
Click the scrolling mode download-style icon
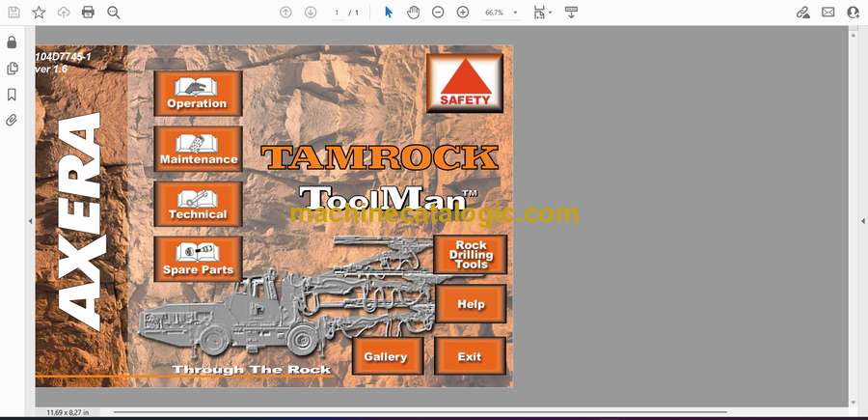coord(571,13)
